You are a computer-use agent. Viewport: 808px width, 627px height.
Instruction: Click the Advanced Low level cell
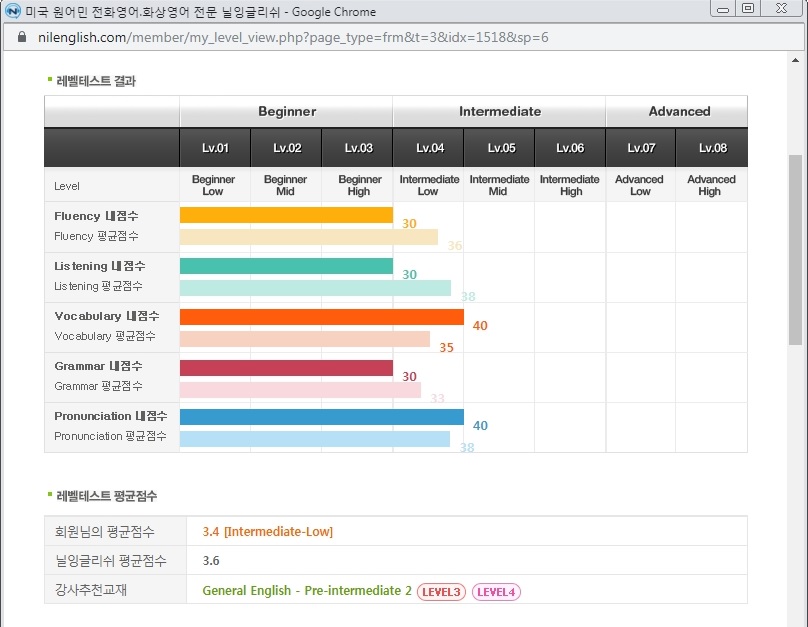639,185
